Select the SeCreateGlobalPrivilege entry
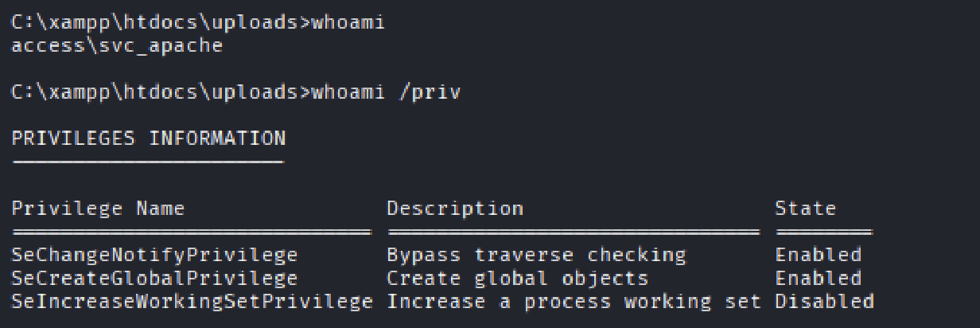 154,279
